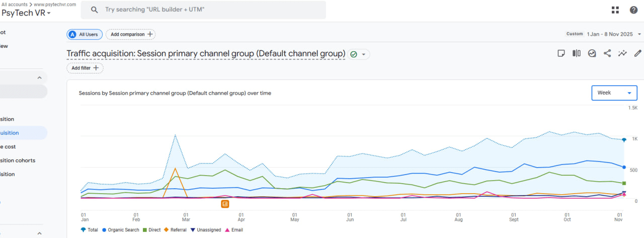This screenshot has height=238, width=644.
Task: Toggle the Direct series in legend
Action: 151,230
